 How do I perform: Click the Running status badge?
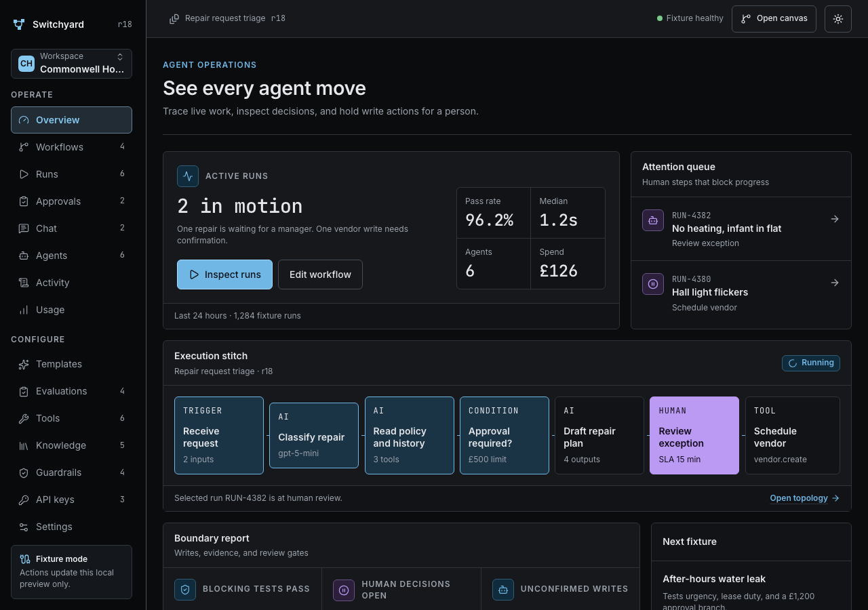pyautogui.click(x=811, y=363)
